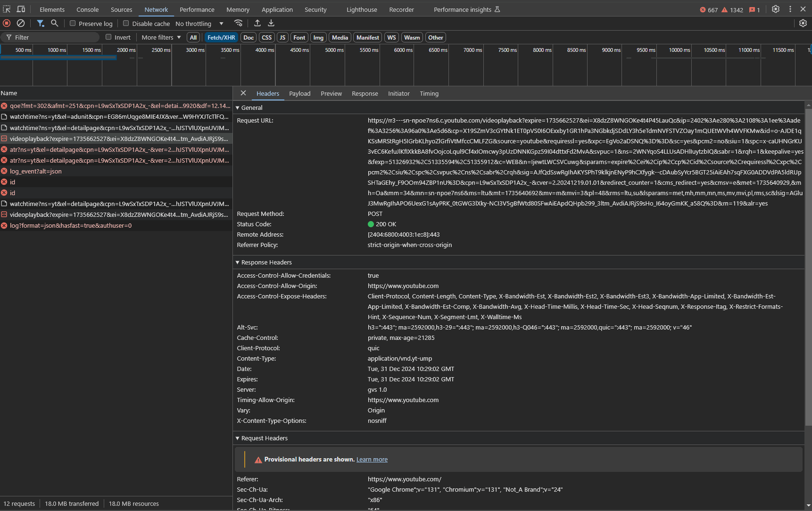Viewport: 812px width, 511px height.
Task: Collapse the Response Headers section
Action: [x=238, y=263]
